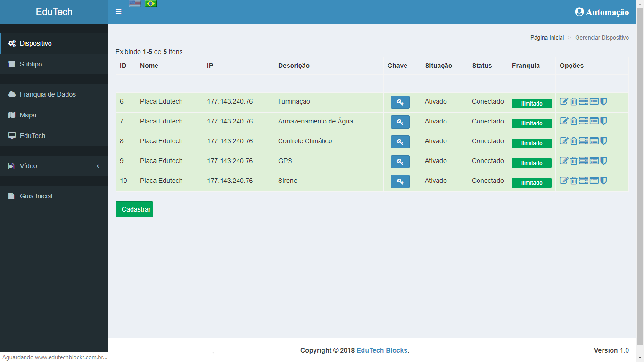Open the Mapa sidebar item
644x362 pixels.
pos(54,115)
